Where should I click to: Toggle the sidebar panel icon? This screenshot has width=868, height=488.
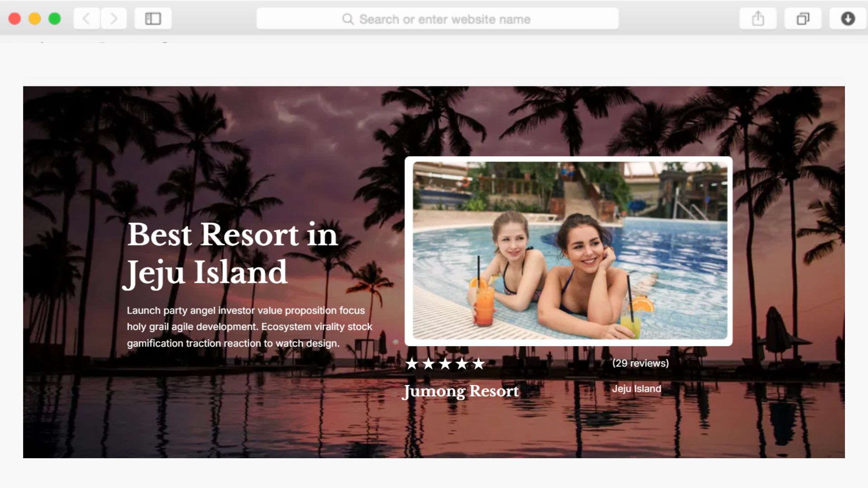click(x=153, y=19)
